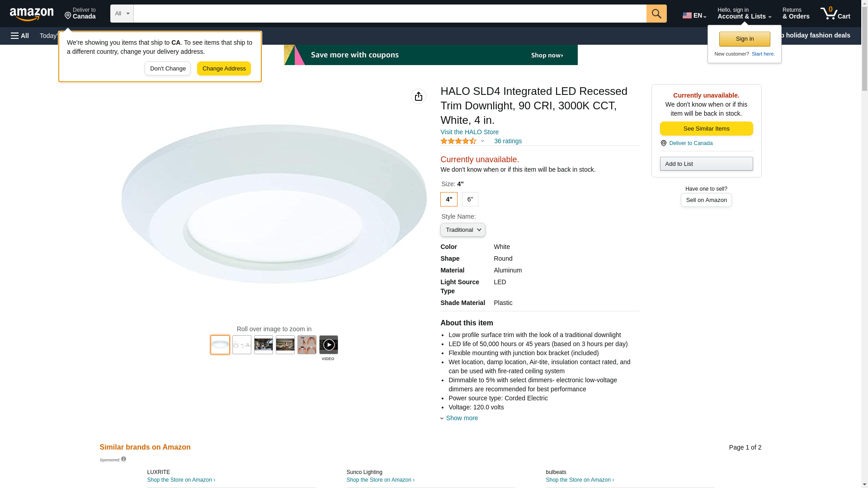Open the EN language selector

point(694,15)
